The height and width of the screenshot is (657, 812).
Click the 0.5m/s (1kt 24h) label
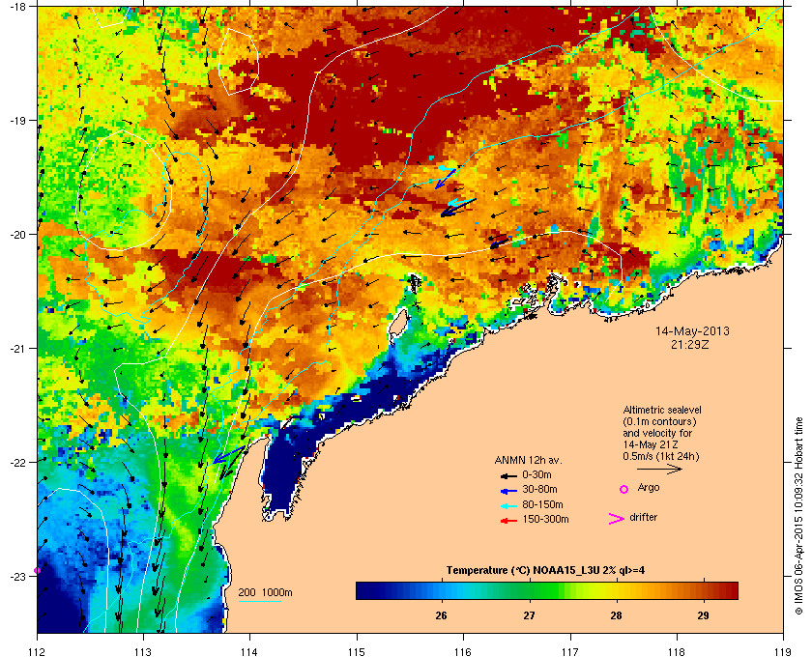tap(661, 457)
